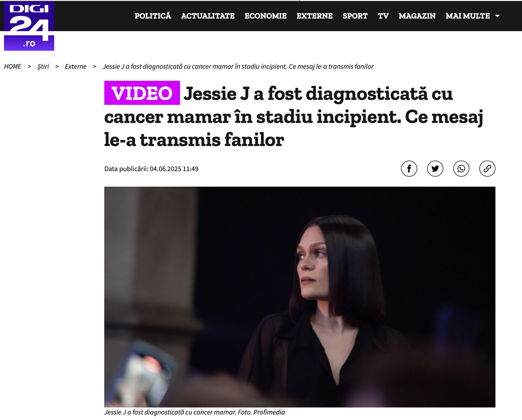Click HOME breadcrumb link
The image size is (522, 420).
click(13, 66)
